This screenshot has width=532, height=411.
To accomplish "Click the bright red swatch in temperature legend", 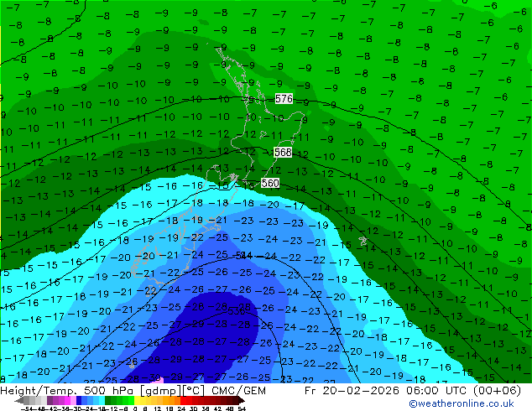I will [x=183, y=400].
